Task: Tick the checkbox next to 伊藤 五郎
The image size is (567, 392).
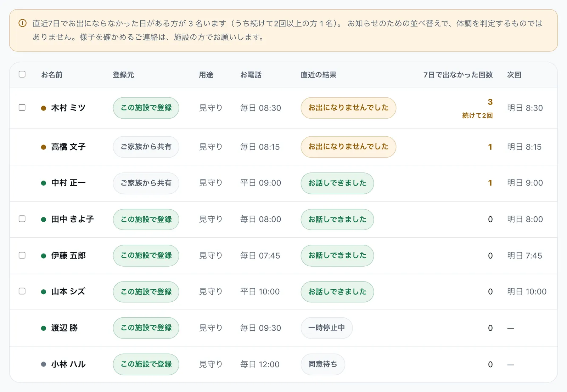Action: click(22, 255)
